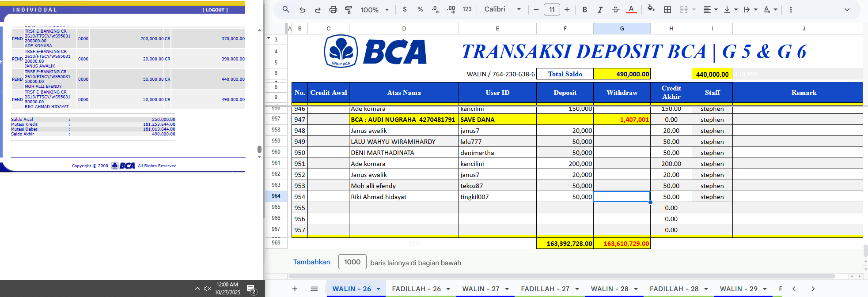Click the search menus magnifier icon

click(286, 9)
